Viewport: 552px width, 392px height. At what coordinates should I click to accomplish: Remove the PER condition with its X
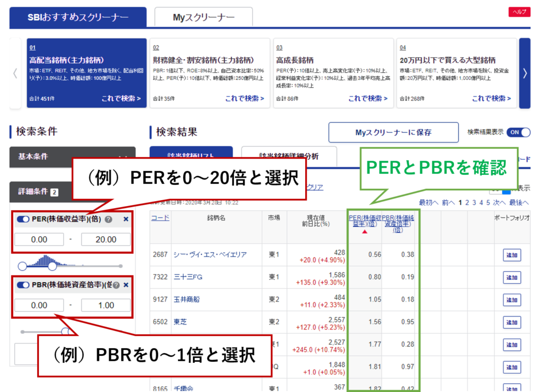(x=125, y=219)
